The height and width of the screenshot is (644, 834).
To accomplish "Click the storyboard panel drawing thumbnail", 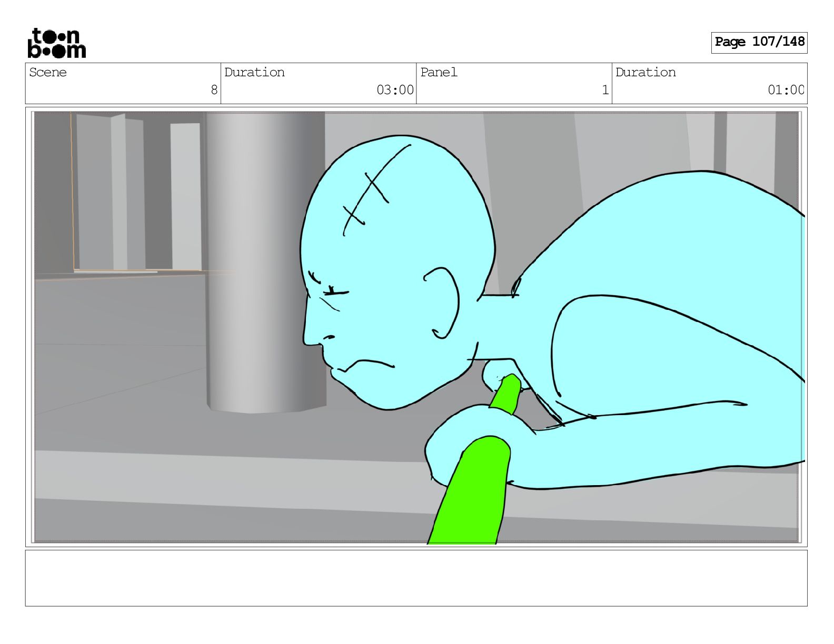I will pos(416,327).
